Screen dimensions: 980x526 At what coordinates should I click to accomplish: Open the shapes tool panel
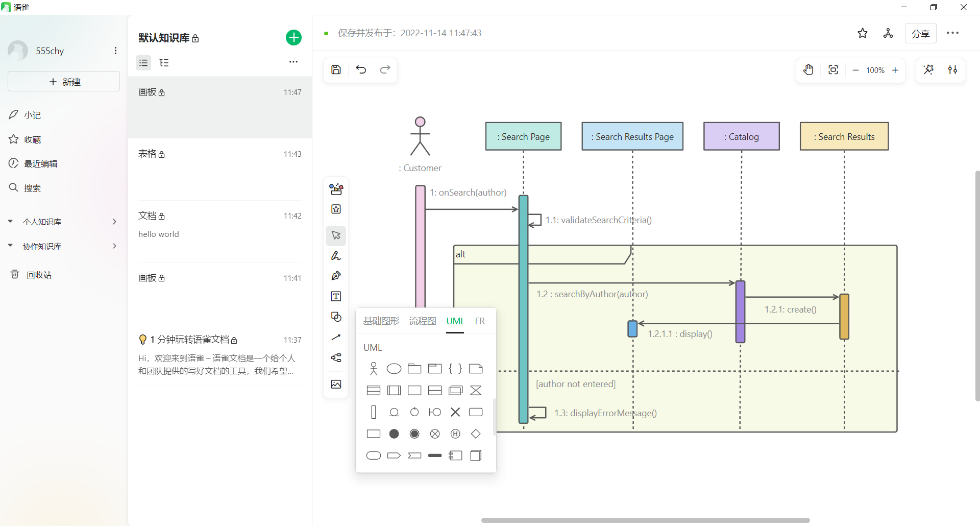click(x=336, y=317)
